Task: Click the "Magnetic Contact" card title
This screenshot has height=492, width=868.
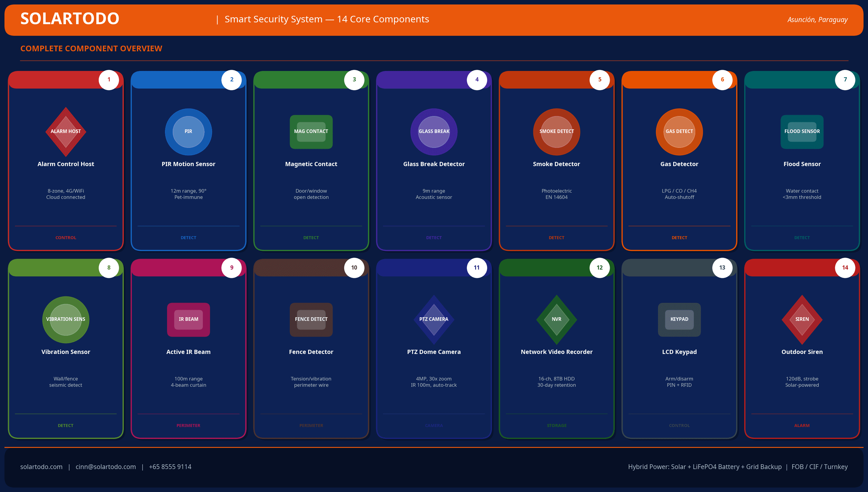Action: [311, 164]
